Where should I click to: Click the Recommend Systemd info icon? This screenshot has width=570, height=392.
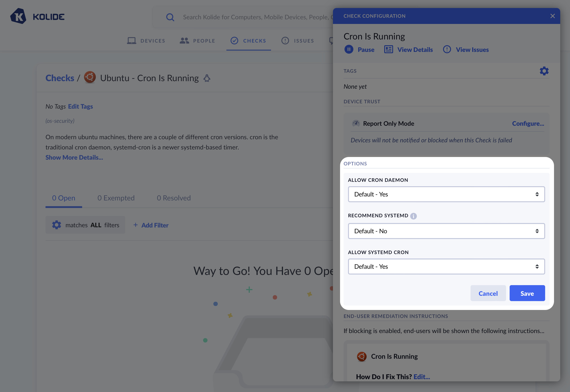(x=413, y=216)
